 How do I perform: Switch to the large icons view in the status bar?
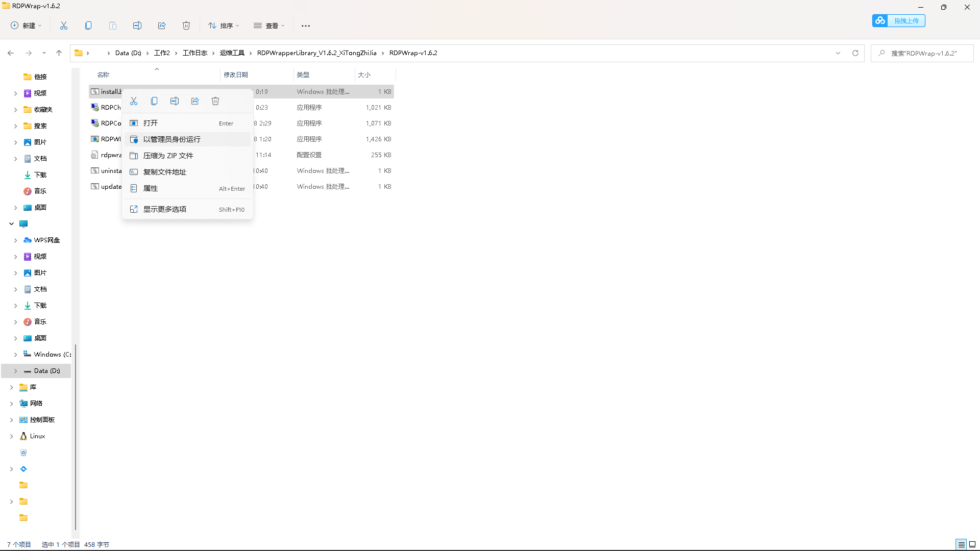[972, 544]
